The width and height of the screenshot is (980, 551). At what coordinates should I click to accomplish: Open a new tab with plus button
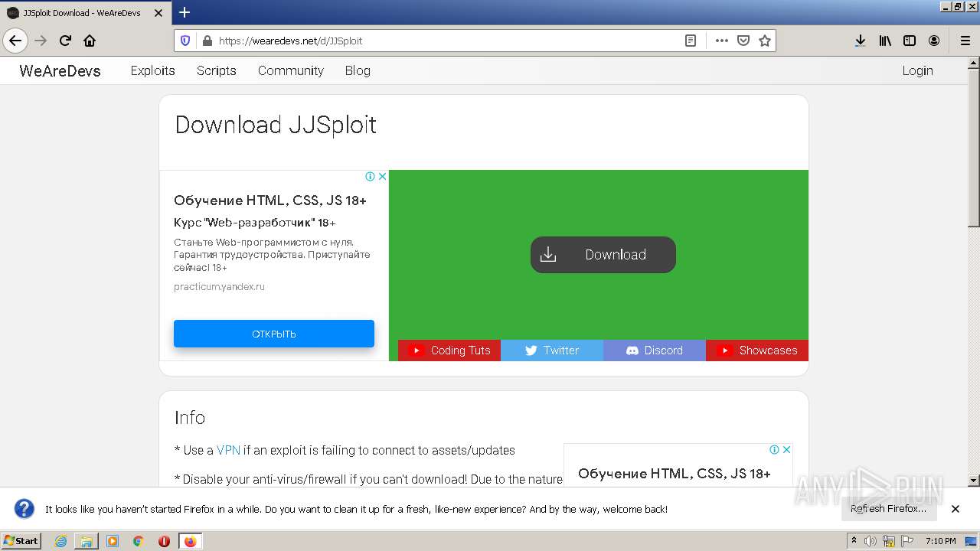(185, 12)
